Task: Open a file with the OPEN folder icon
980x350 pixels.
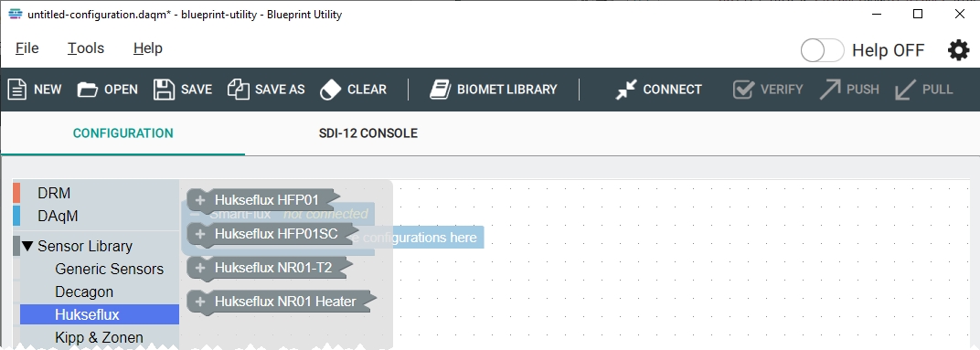Action: tap(88, 90)
